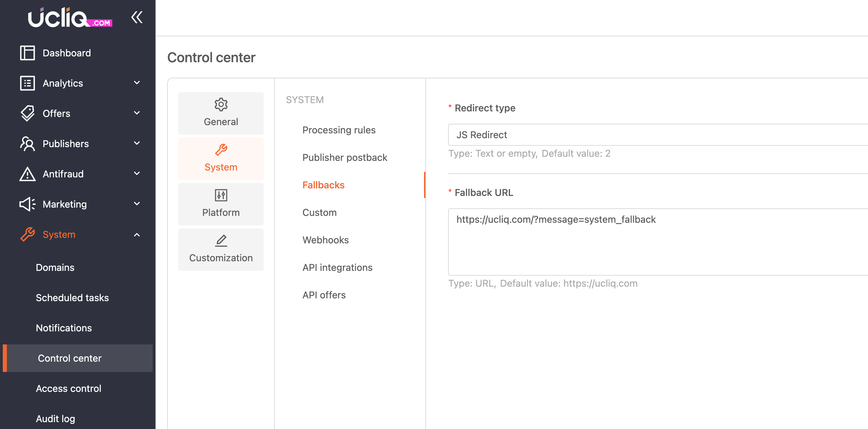The width and height of the screenshot is (868, 429).
Task: Open the Redirect type dropdown
Action: pyautogui.click(x=658, y=135)
